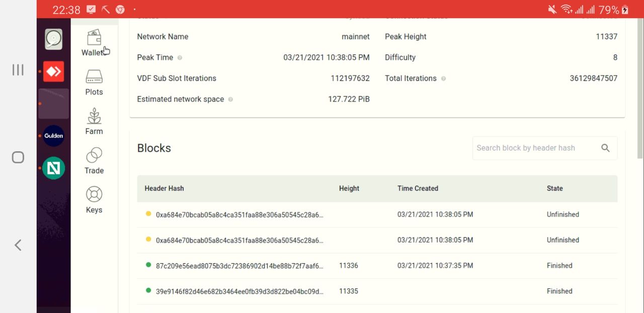The width and height of the screenshot is (644, 313).
Task: Click Finished state of block 11335
Action: (x=559, y=291)
